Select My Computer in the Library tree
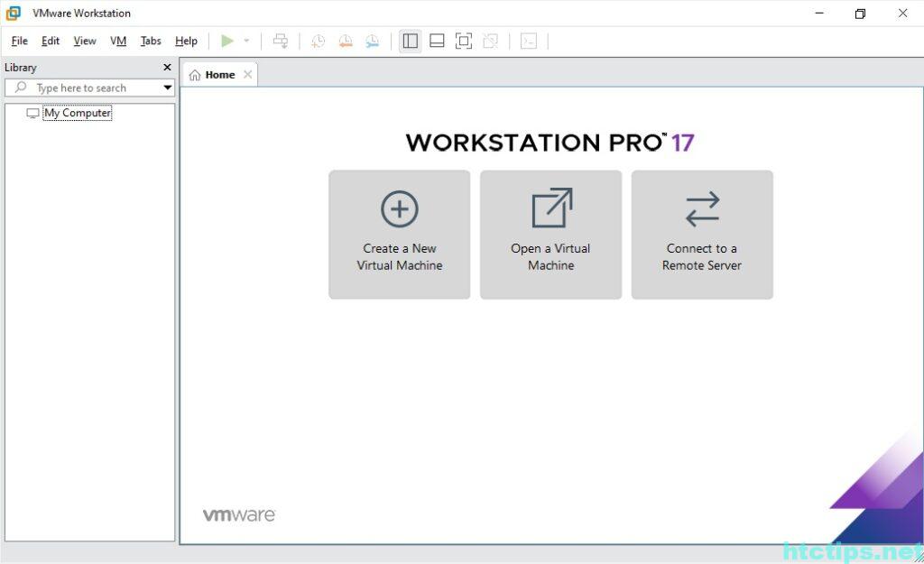This screenshot has width=924, height=564. [77, 114]
